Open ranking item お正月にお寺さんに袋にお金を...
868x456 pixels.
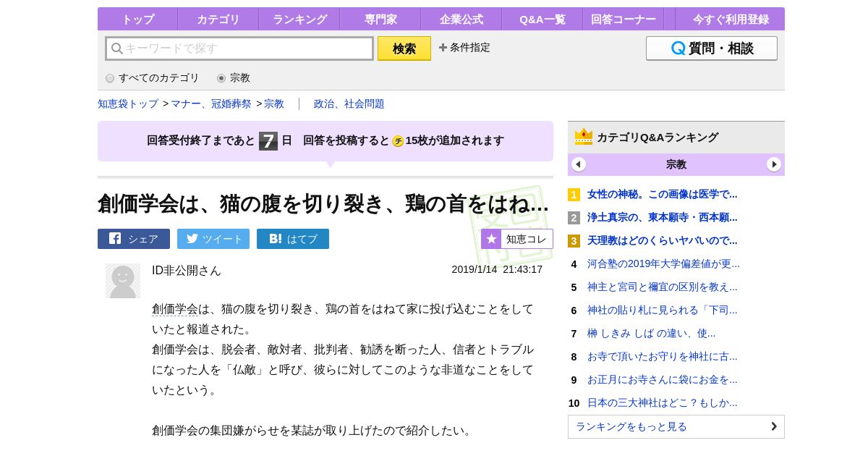[663, 379]
